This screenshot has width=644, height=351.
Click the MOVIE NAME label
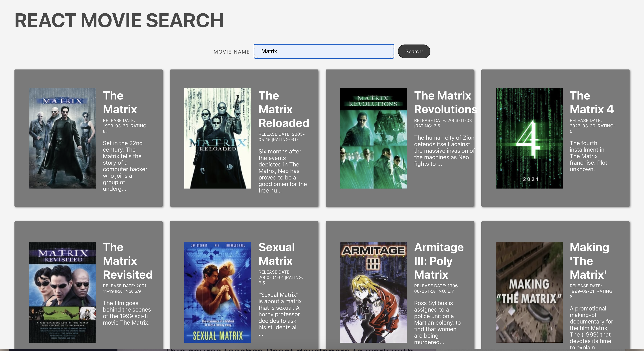[231, 52]
